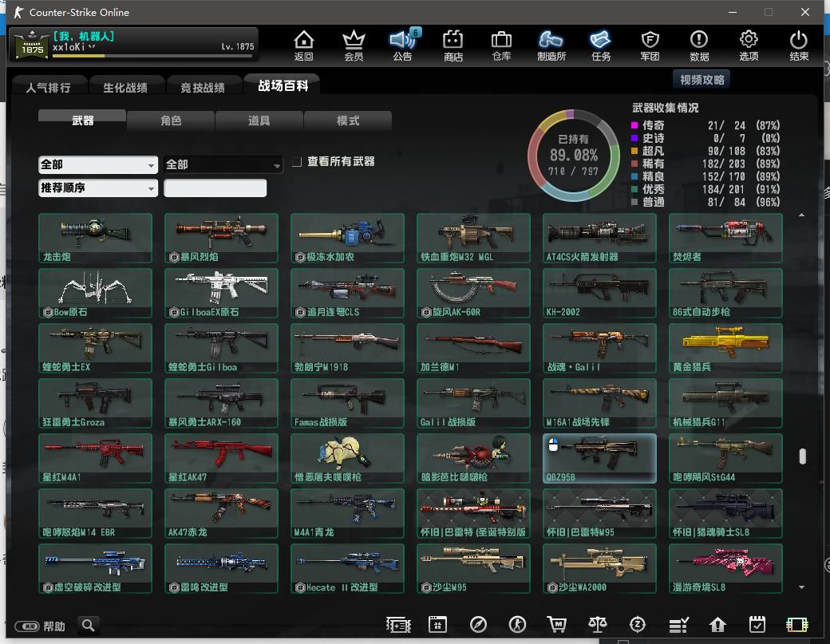Switch to the 竞技战绩 tab
The width and height of the screenshot is (830, 644).
[203, 87]
